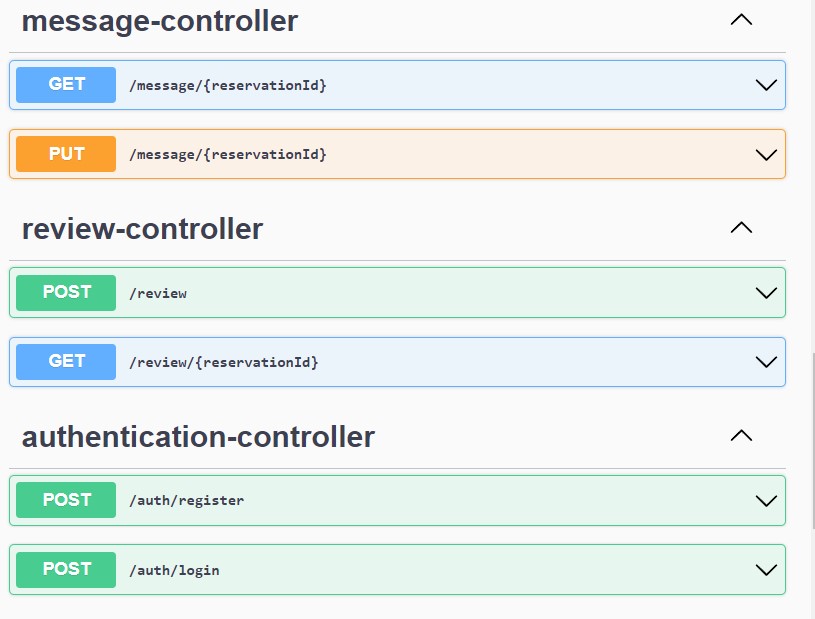
Task: Collapse the authentication-controller section arrow
Action: pos(741,436)
